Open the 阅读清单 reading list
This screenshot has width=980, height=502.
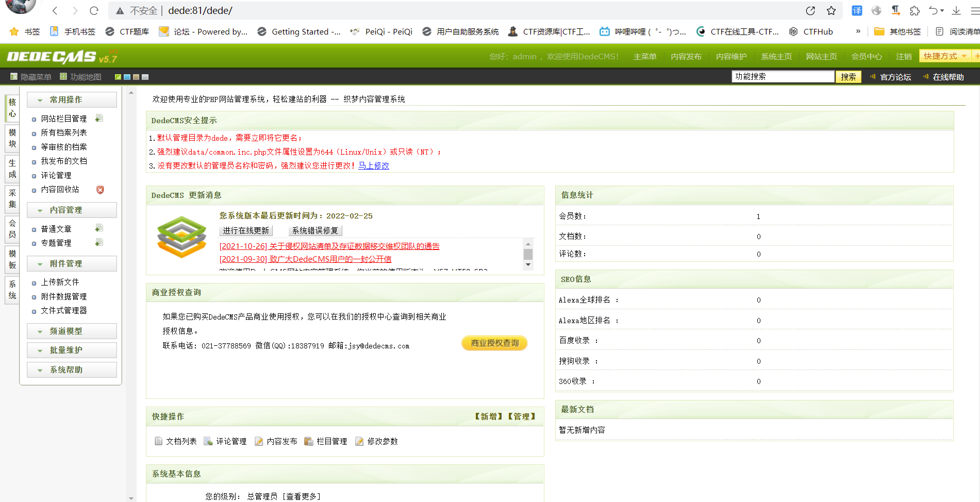pyautogui.click(x=957, y=32)
